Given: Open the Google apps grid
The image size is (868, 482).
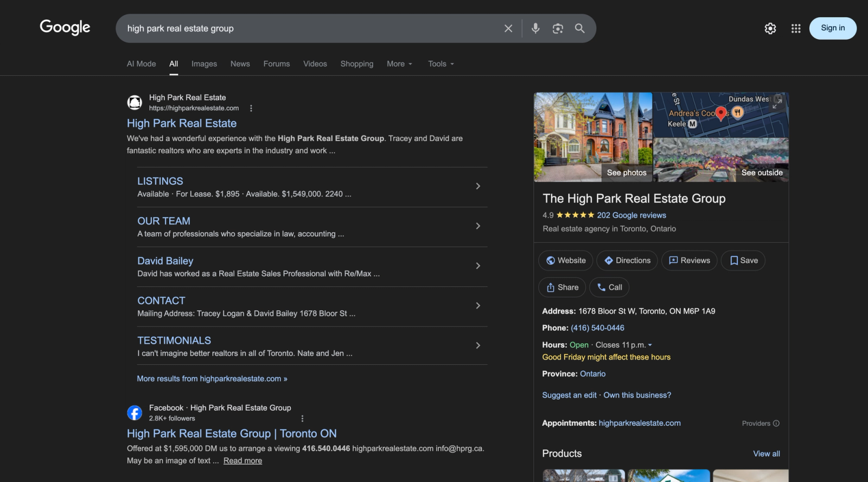Looking at the screenshot, I should [796, 28].
